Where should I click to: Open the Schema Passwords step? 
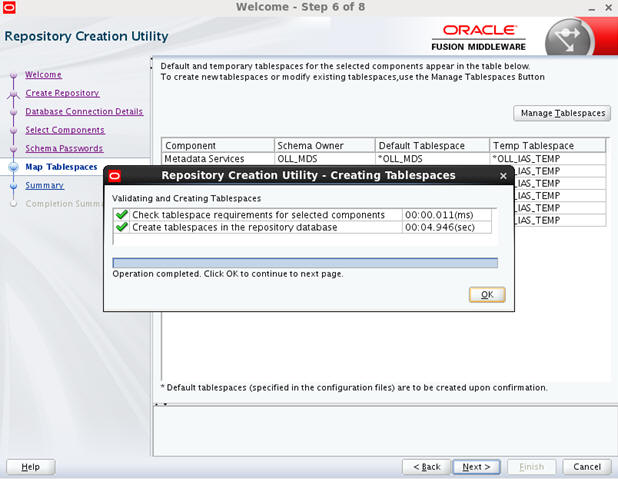click(64, 149)
